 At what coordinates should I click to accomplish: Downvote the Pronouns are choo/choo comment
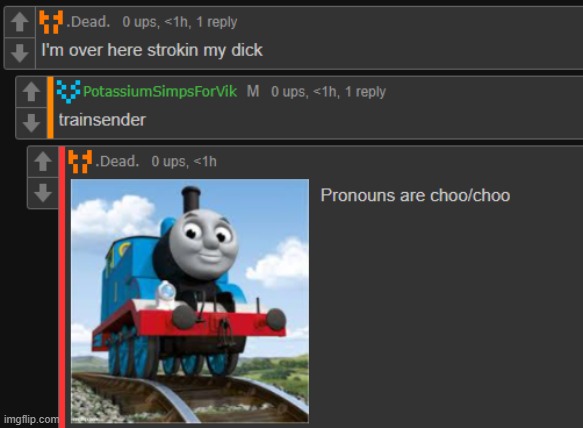click(x=43, y=193)
